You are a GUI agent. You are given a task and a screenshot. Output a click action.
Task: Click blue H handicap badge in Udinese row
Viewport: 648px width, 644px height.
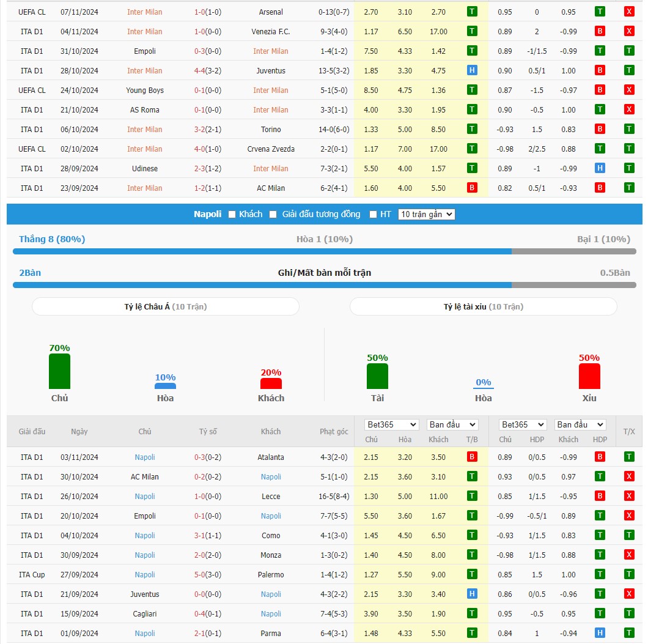point(599,168)
